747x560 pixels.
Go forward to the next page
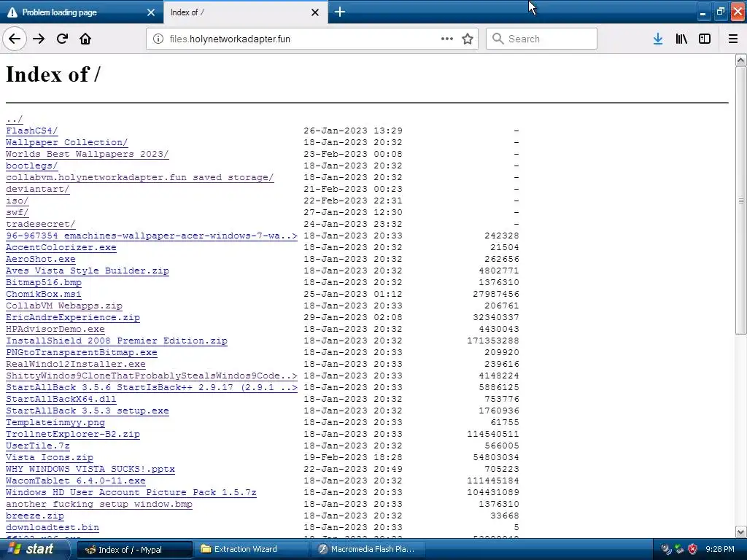39,39
